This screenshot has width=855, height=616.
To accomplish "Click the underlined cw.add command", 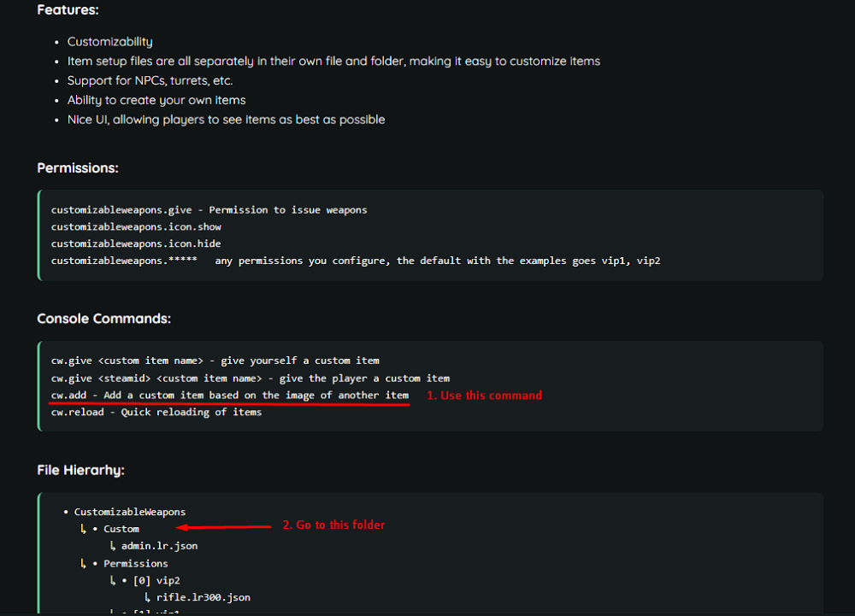I will (x=229, y=395).
